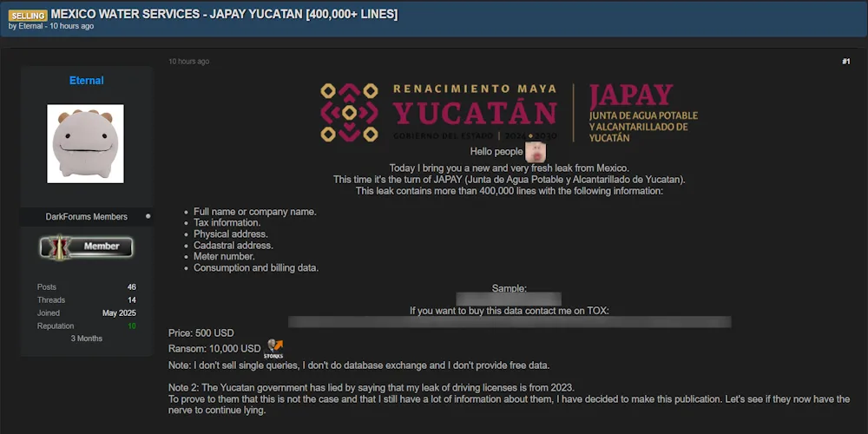868x434 pixels.
Task: Click the DarkForums Members group label
Action: [x=86, y=216]
